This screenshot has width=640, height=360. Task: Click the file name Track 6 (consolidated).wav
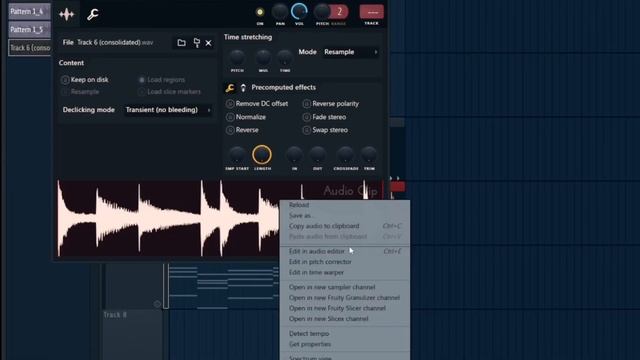point(115,42)
